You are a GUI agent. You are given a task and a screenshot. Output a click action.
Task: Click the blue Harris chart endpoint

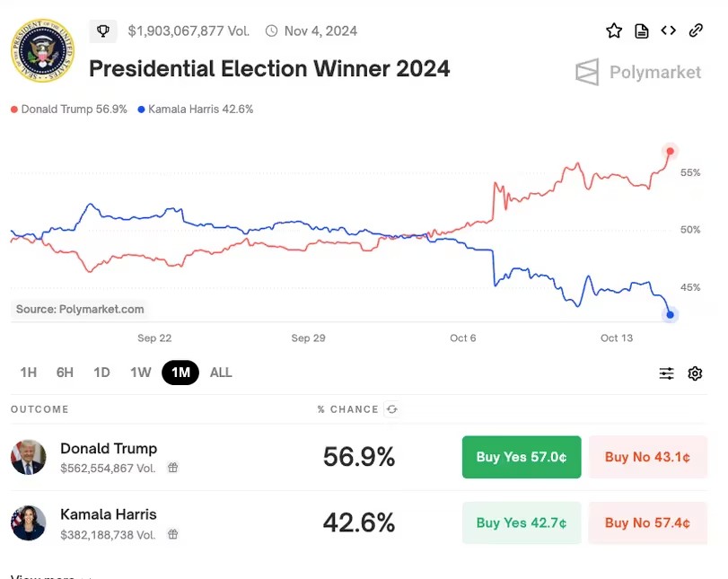[670, 315]
